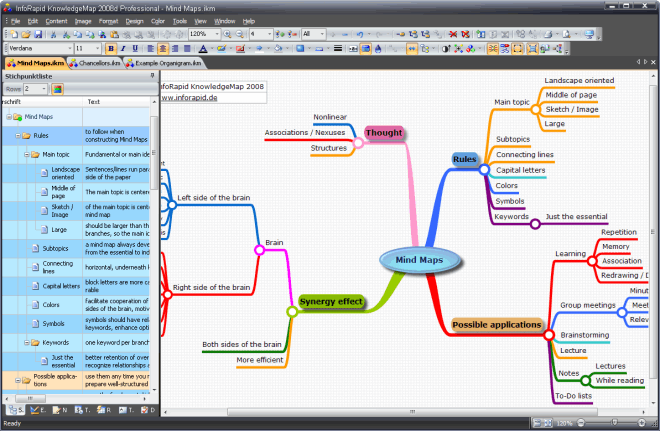Open the Content menu

point(56,21)
